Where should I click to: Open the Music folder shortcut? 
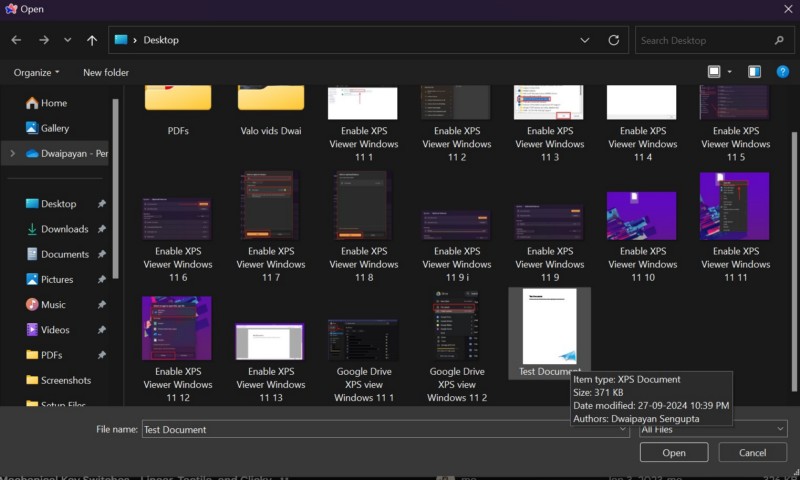click(x=53, y=304)
